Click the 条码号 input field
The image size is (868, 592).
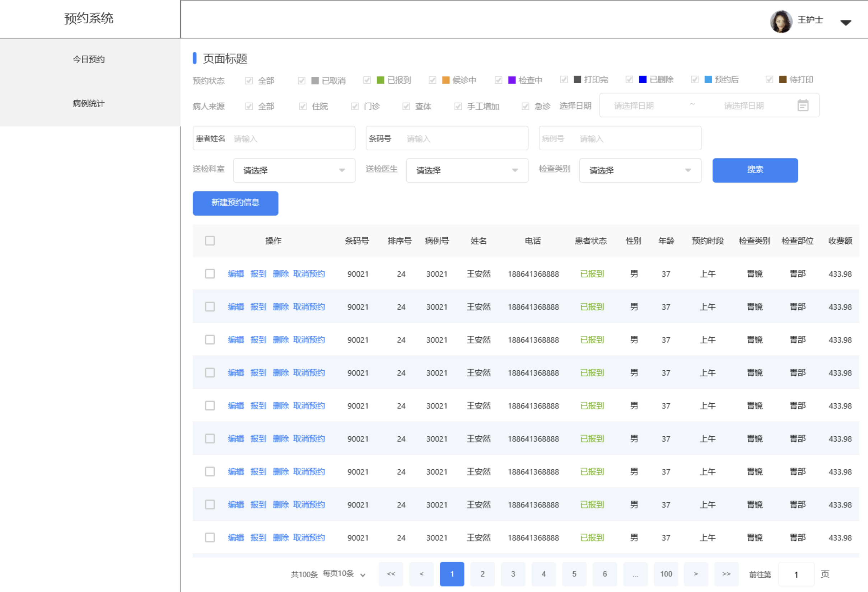click(447, 138)
